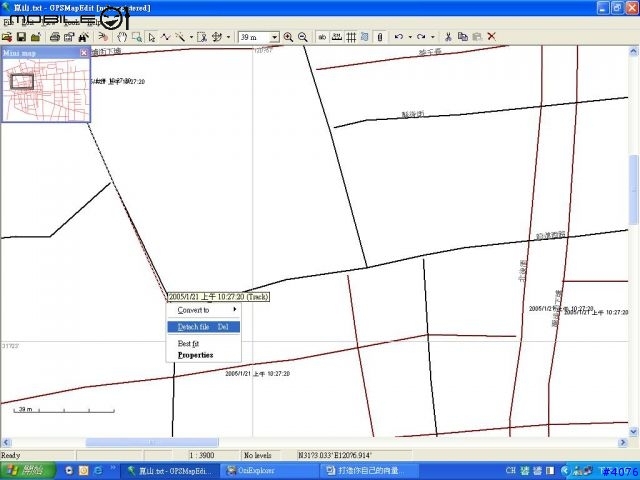Redo the last undone action
The image size is (640, 480).
click(x=421, y=37)
